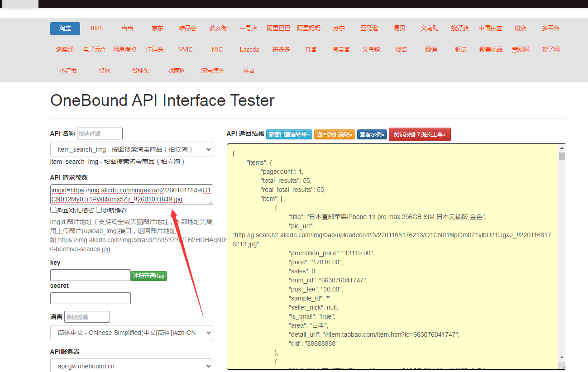
Task: Switch to the 微店 tab
Action: (521, 28)
